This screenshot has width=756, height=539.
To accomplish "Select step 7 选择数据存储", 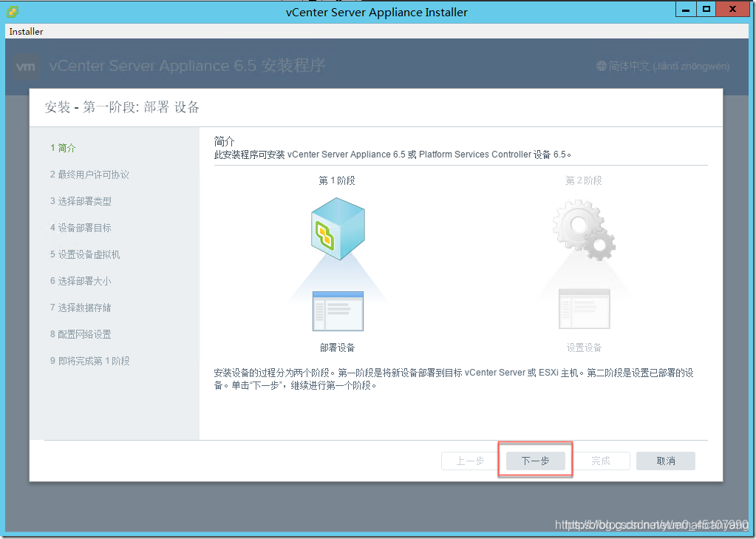I will (x=81, y=308).
